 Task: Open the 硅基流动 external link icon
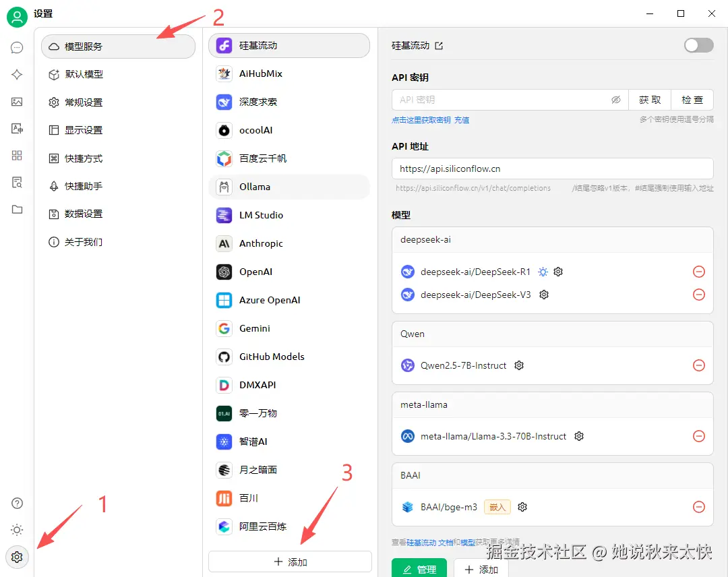439,45
